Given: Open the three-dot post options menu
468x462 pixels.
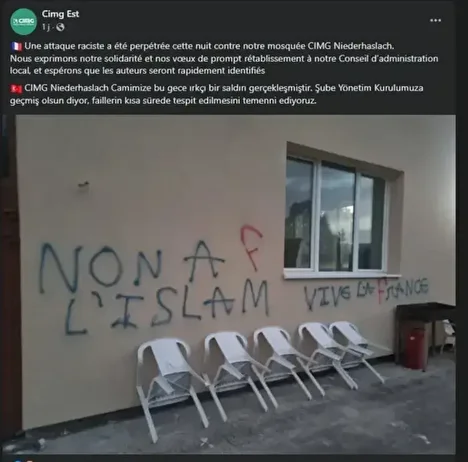Looking at the screenshot, I should point(435,21).
